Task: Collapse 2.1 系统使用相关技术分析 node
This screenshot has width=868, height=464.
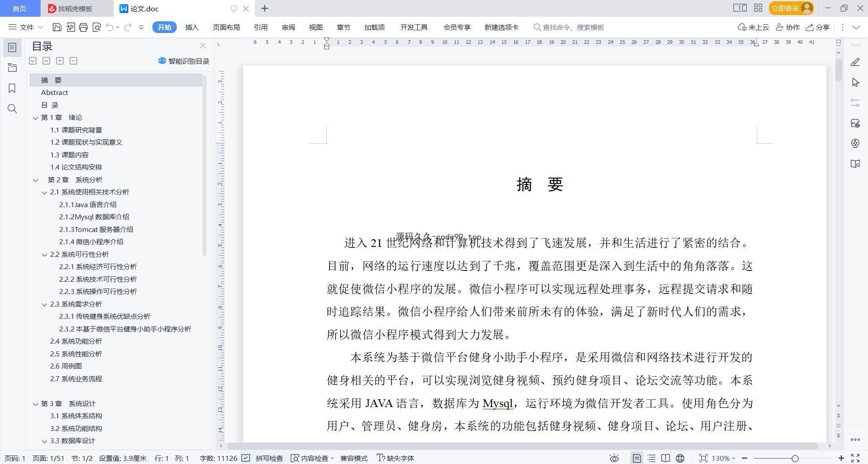Action: tap(44, 192)
